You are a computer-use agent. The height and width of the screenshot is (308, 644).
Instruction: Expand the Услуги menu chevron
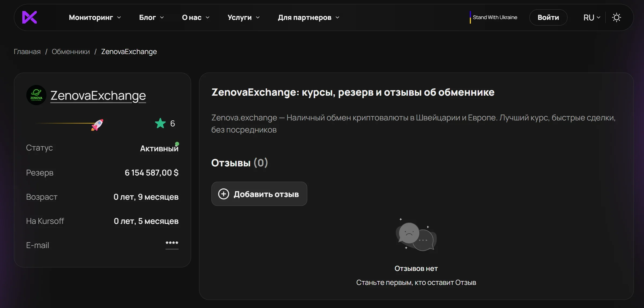coord(258,17)
